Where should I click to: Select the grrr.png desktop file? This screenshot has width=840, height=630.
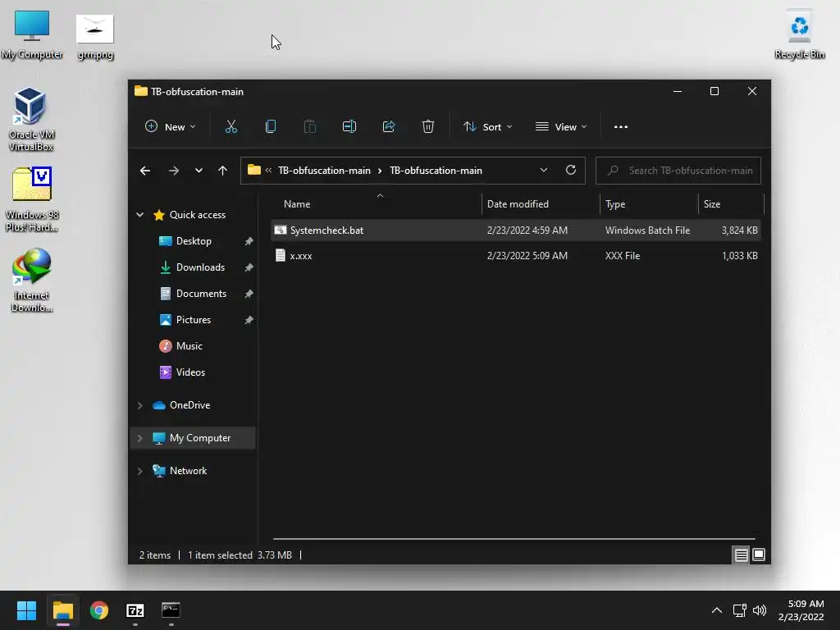coord(95,36)
